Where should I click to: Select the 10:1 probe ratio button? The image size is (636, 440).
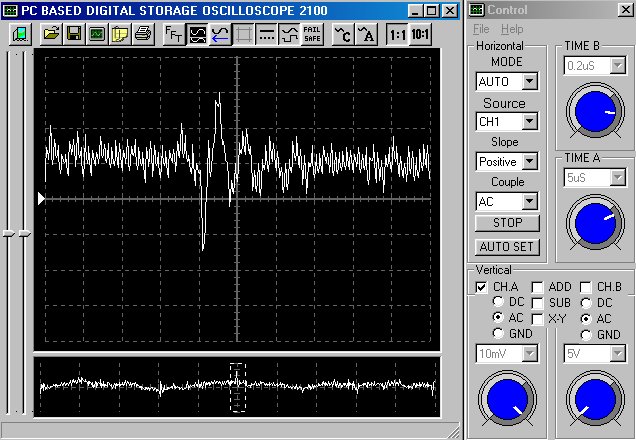[x=422, y=33]
